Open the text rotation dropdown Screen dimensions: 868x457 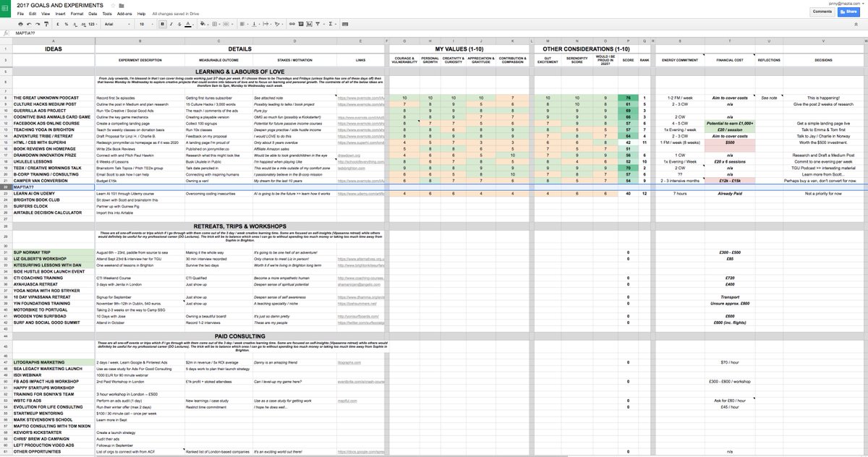click(278, 24)
